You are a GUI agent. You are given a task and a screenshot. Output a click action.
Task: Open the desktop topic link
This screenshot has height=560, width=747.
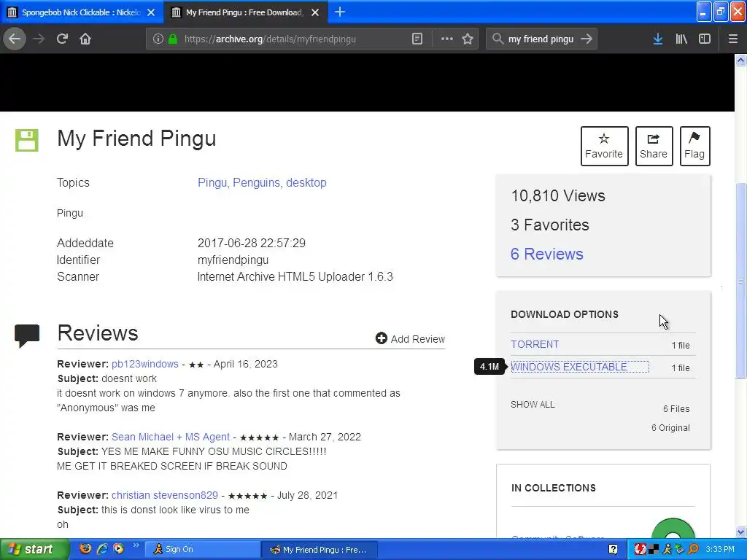coord(306,182)
